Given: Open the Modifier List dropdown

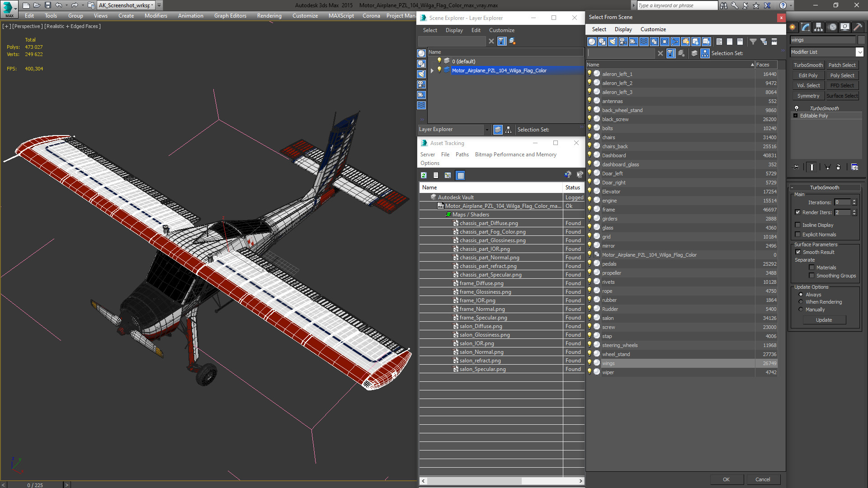Looking at the screenshot, I should click(860, 52).
